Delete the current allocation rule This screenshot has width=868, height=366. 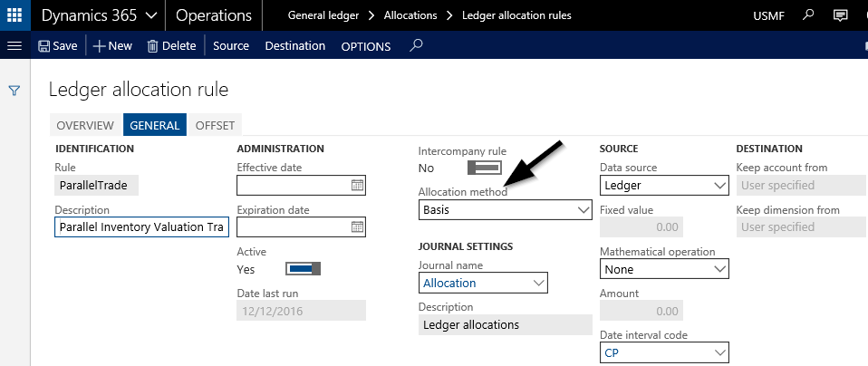tap(171, 45)
